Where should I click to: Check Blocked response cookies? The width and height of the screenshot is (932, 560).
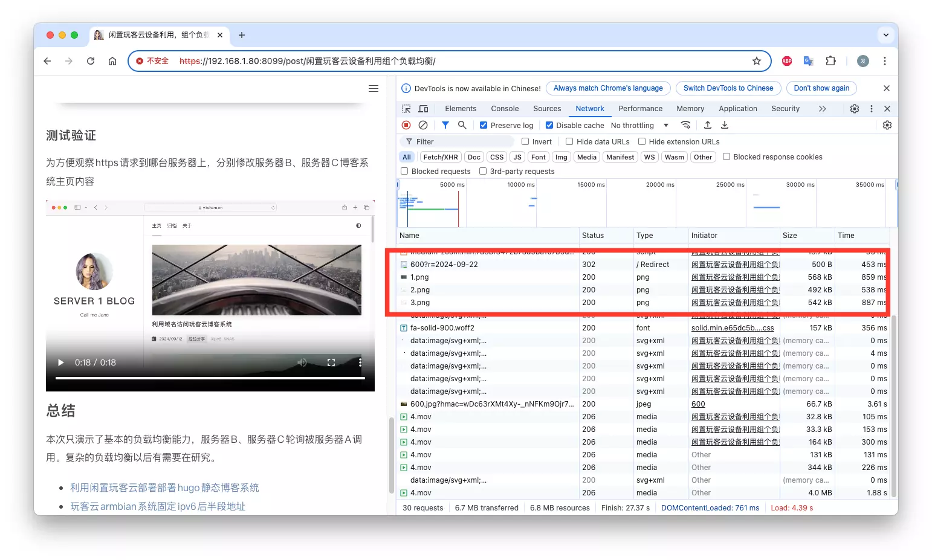coord(727,156)
